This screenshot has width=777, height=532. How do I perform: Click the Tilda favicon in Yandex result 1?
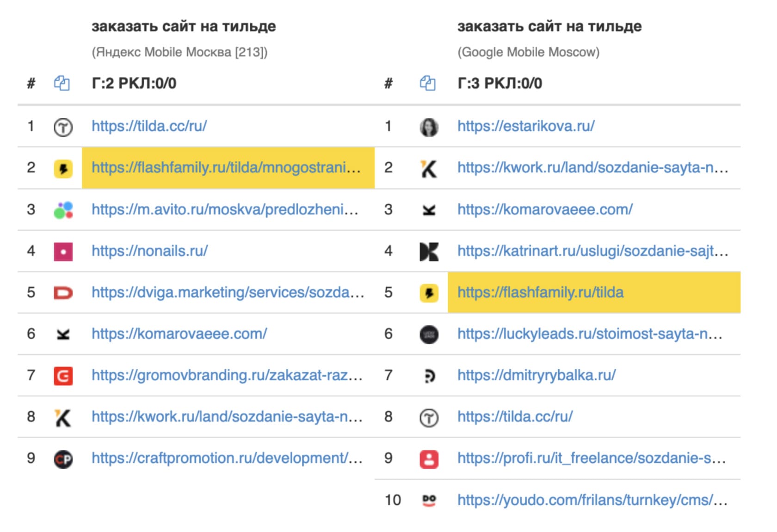[x=63, y=127]
